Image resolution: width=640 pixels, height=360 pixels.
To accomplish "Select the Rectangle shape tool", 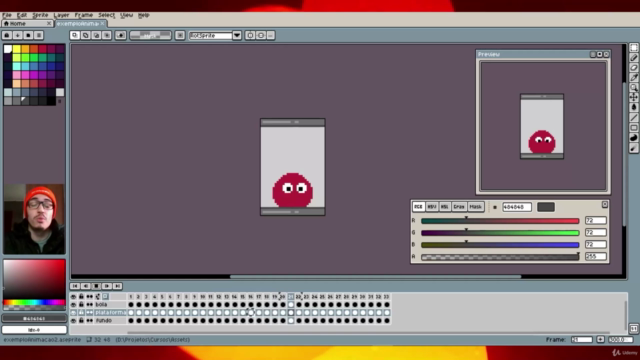I will click(633, 128).
